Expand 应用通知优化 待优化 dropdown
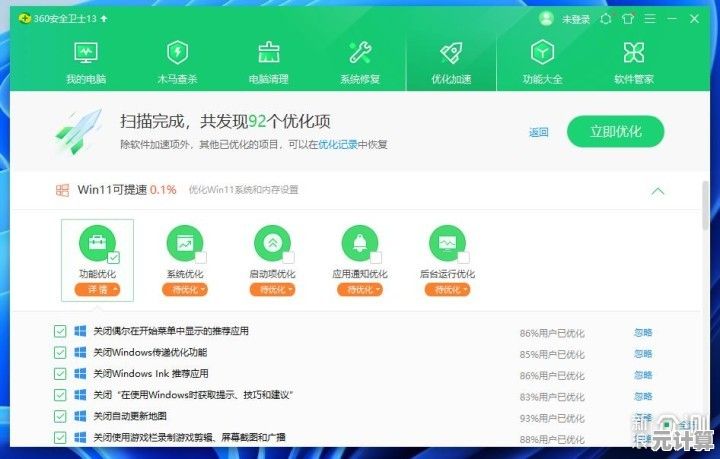The height and width of the screenshot is (459, 720). pos(360,289)
